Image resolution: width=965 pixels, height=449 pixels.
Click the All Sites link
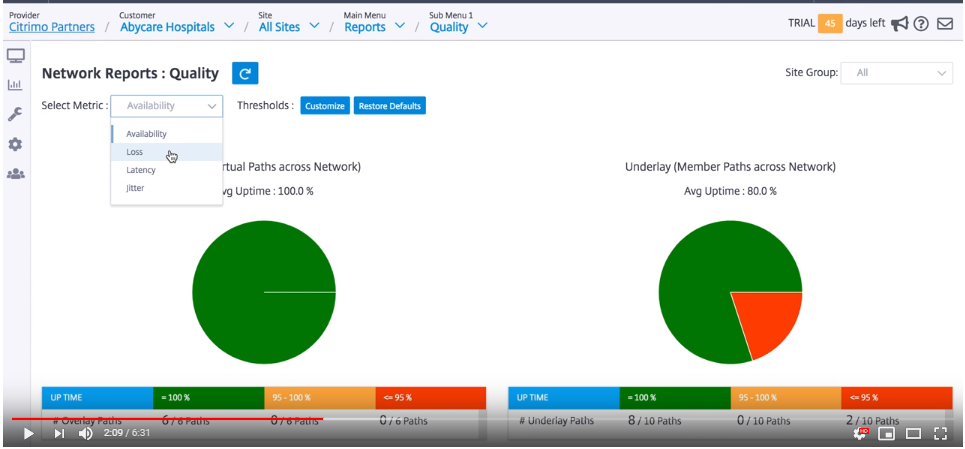279,26
